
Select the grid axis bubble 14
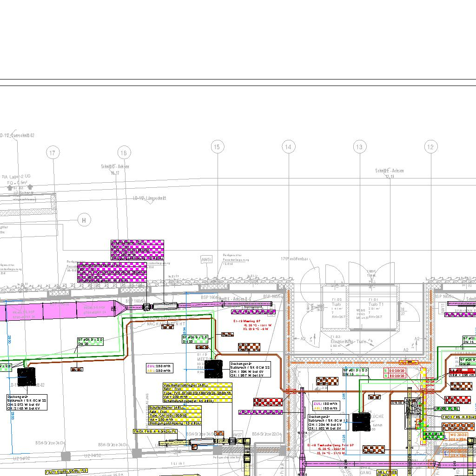point(288,147)
